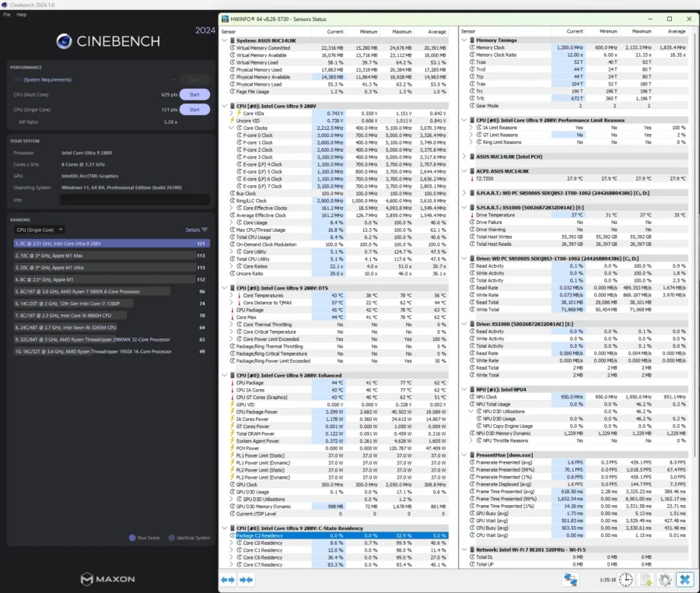Select ranking entry Intel Core Ultra 9 288V

click(111, 244)
